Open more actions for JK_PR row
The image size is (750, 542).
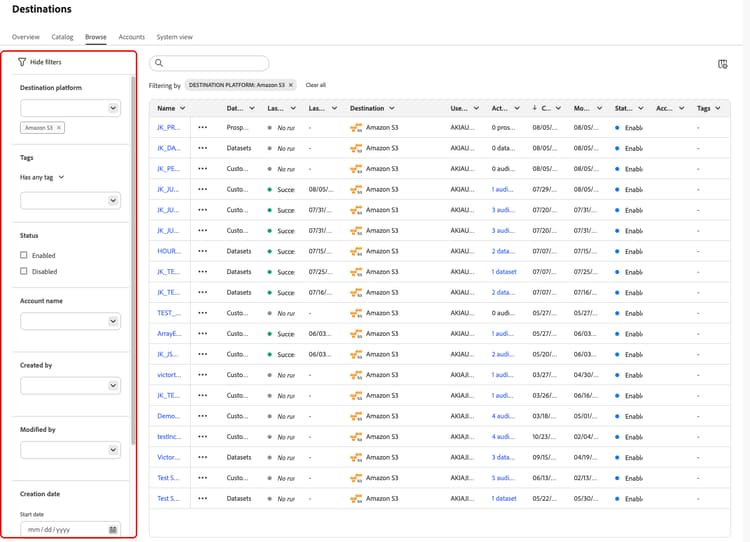[203, 127]
